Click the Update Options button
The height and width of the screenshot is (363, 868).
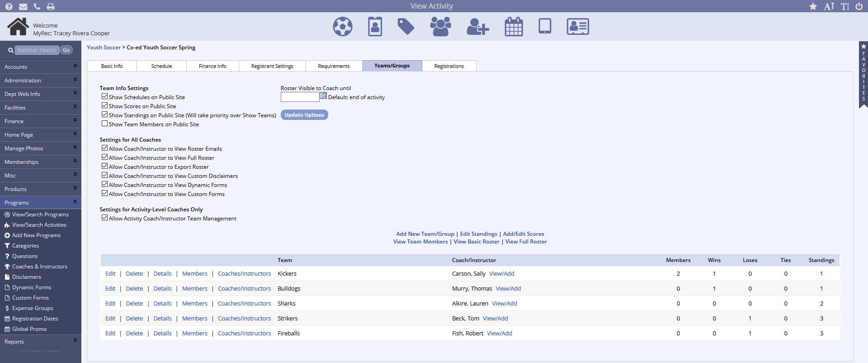304,115
